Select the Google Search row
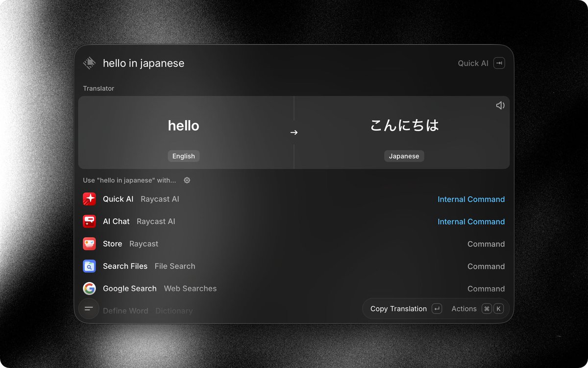 (x=294, y=289)
